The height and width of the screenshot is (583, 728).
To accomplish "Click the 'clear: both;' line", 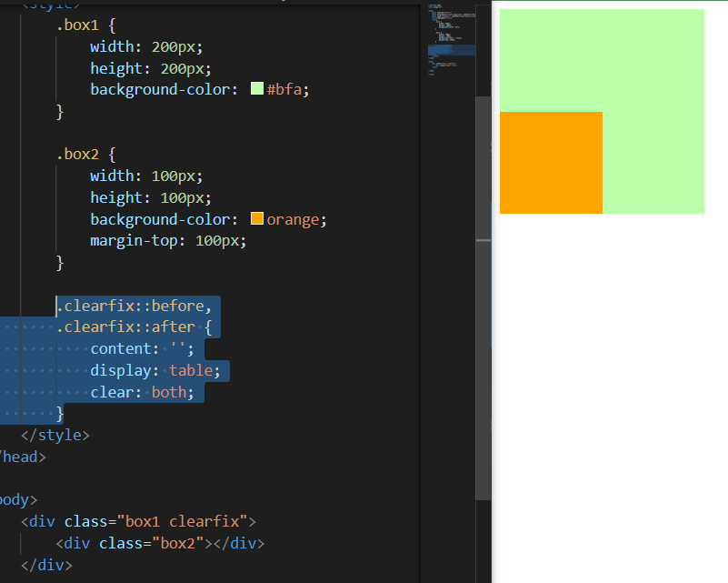I will point(142,392).
